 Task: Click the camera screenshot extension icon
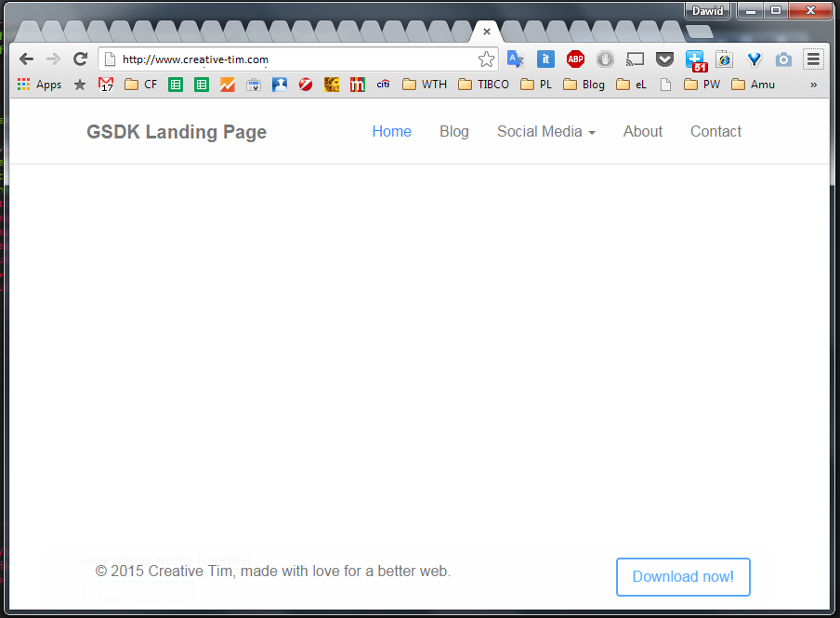783,59
